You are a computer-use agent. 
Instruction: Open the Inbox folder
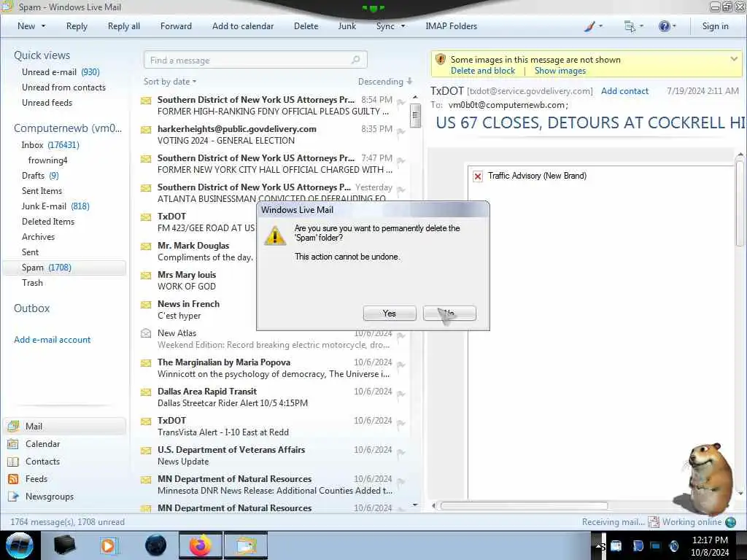[50, 145]
